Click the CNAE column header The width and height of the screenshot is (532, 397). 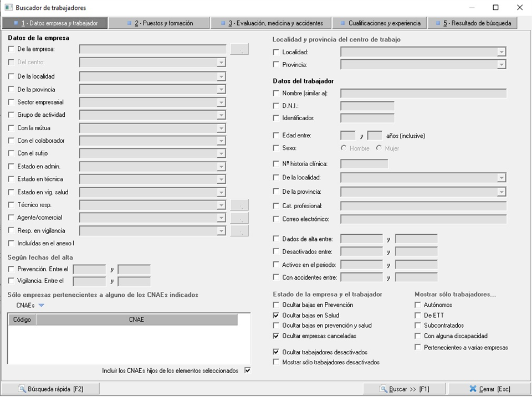point(136,319)
